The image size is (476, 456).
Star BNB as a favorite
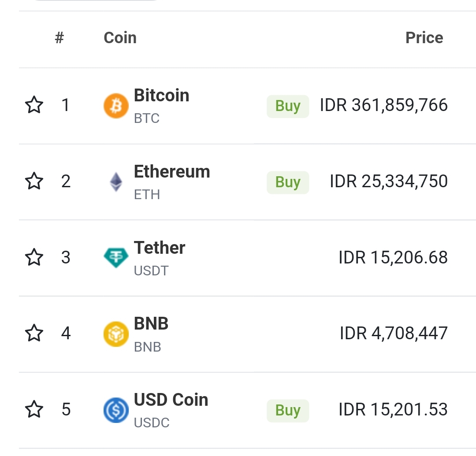click(34, 334)
